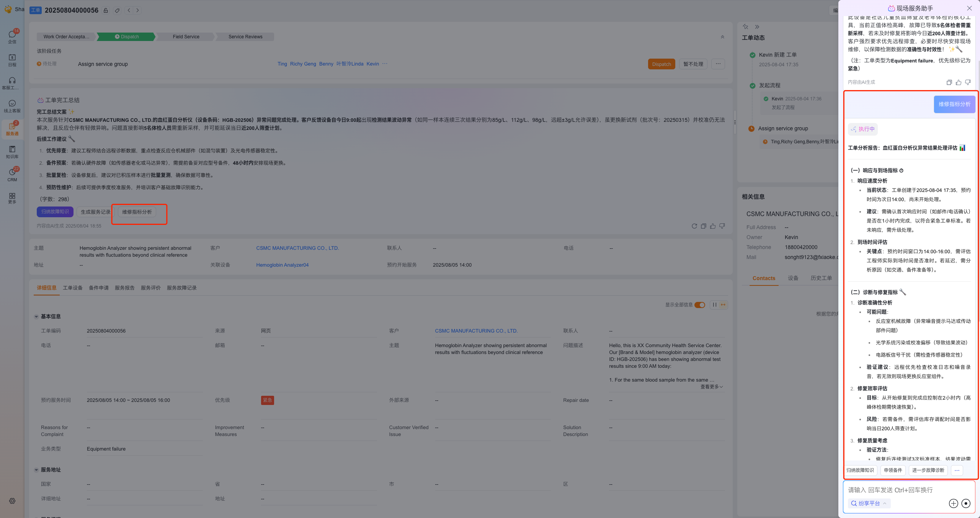Thumbs down the work order summary
Viewport: 980px width, 518px height.
click(722, 226)
